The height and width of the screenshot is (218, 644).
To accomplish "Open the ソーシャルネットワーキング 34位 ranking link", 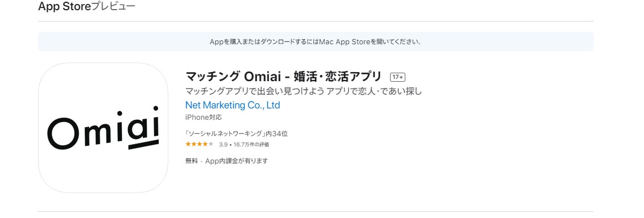I will [x=236, y=133].
